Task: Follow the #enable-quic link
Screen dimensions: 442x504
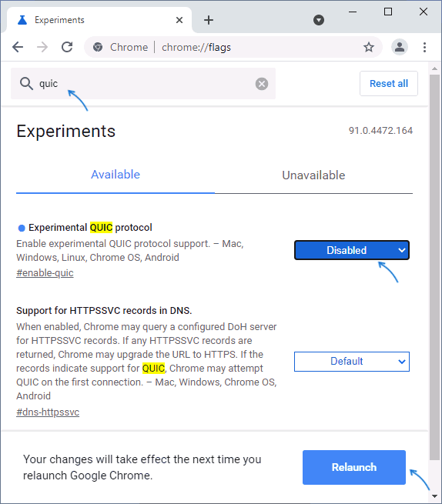Action: pyautogui.click(x=45, y=273)
